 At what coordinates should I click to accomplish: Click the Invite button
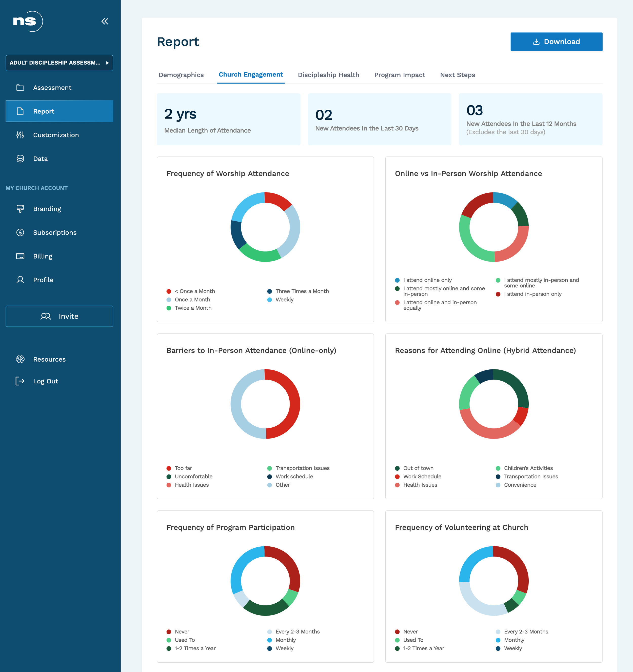[60, 316]
